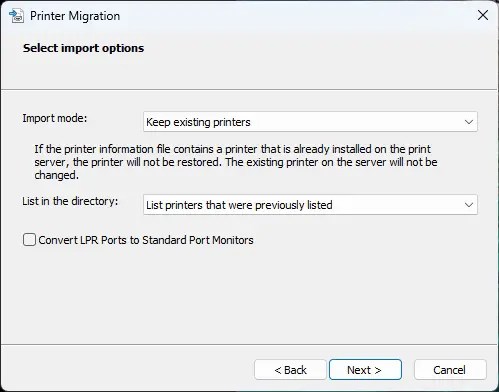Click the 'Convert LPR Ports to Standard Port Monitors' label

(146, 240)
